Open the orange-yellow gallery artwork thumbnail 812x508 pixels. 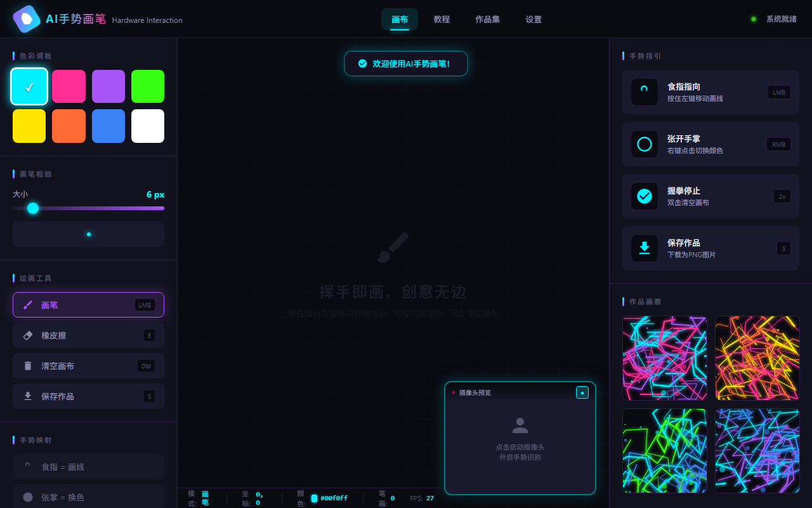point(757,358)
